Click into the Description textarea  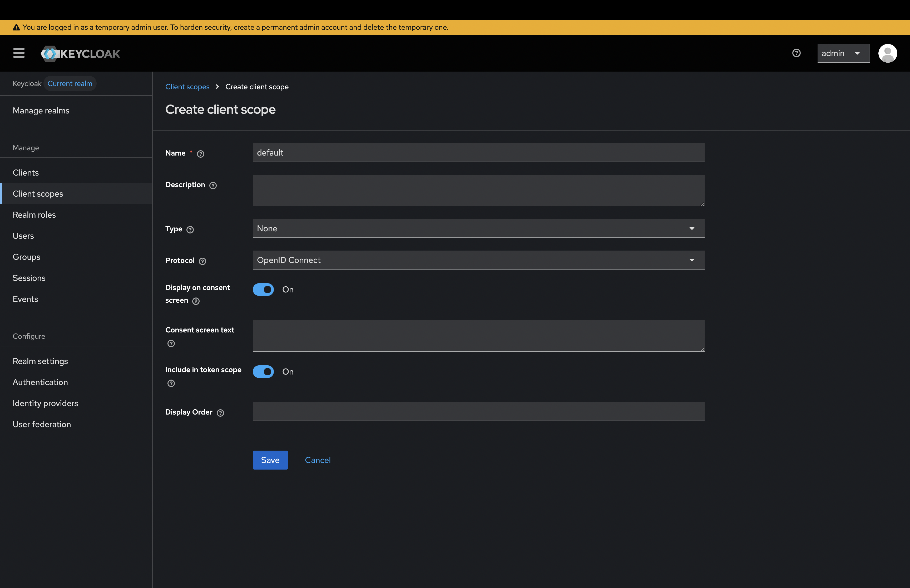tap(478, 191)
